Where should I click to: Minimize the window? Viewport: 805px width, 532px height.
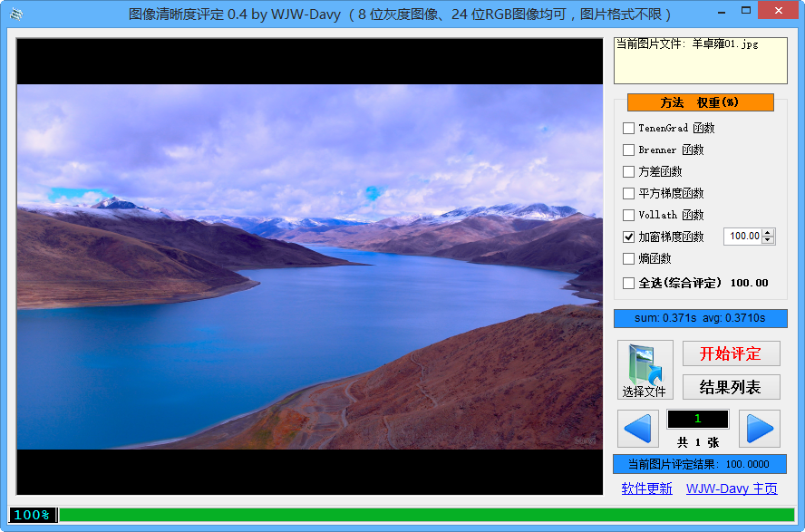coord(722,11)
